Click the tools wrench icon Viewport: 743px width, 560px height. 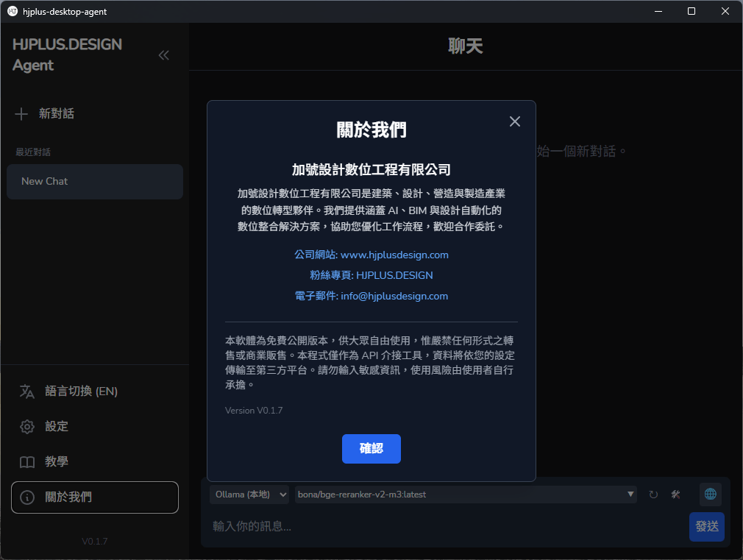[x=676, y=495]
